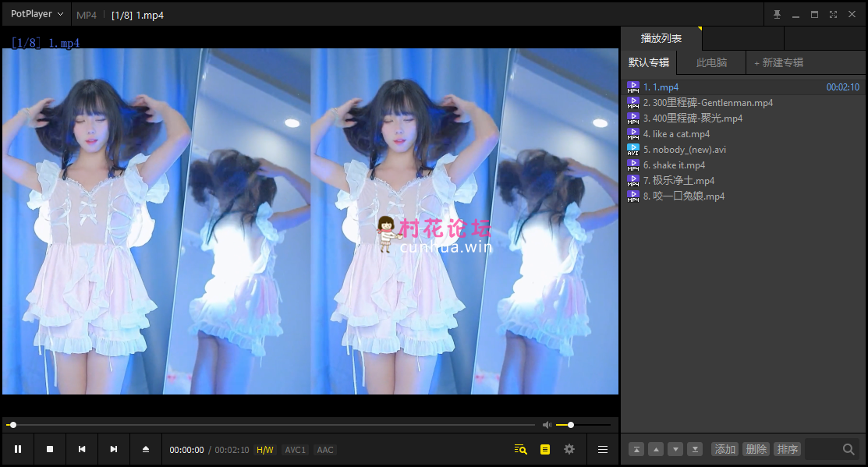The width and height of the screenshot is (868, 467).
Task: Click the open file eject icon
Action: tap(146, 449)
